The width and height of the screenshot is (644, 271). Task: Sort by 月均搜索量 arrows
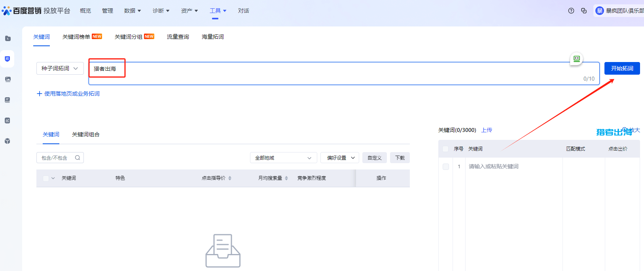pos(286,178)
